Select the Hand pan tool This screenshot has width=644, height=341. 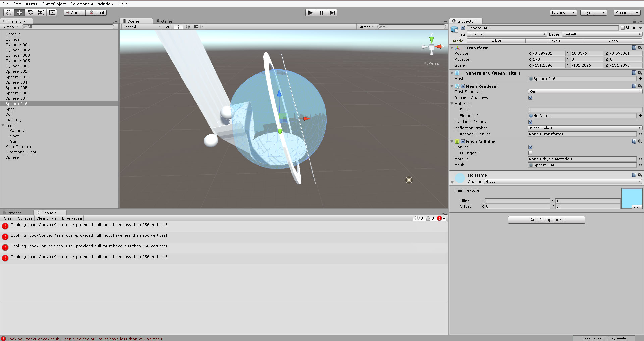[x=8, y=12]
